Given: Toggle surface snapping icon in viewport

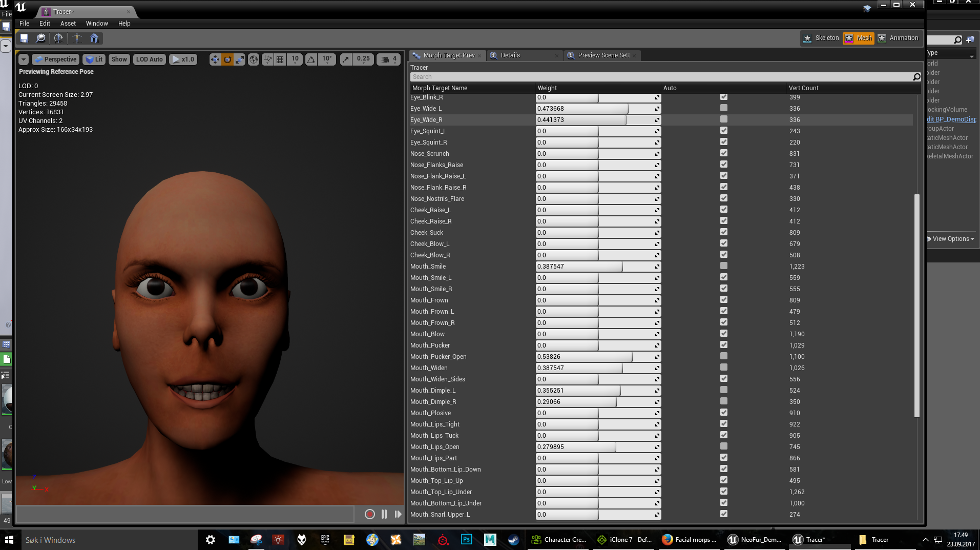Looking at the screenshot, I should coord(267,59).
